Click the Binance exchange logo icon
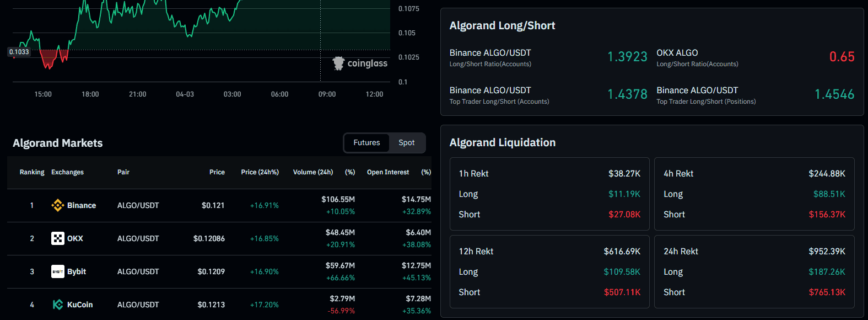The width and height of the screenshot is (868, 320). click(x=58, y=205)
